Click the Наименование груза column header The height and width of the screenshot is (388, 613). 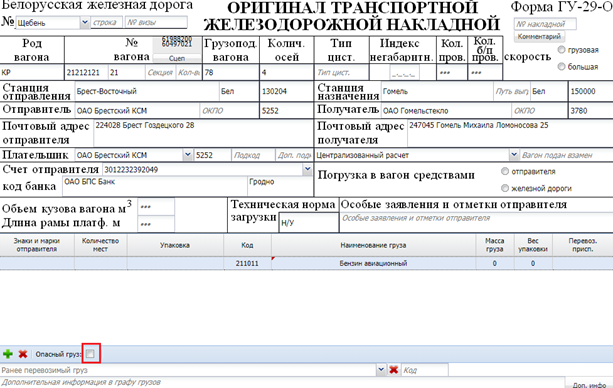(373, 245)
